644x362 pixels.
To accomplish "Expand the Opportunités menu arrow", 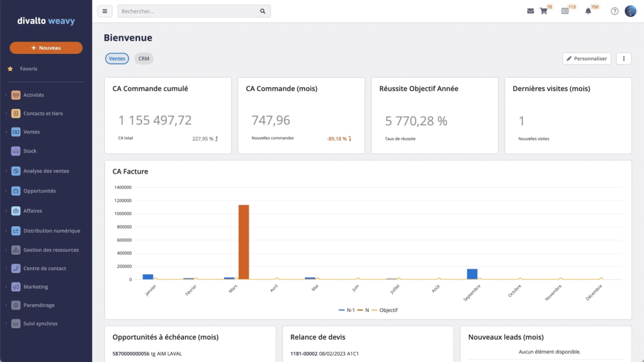I will tap(6, 191).
